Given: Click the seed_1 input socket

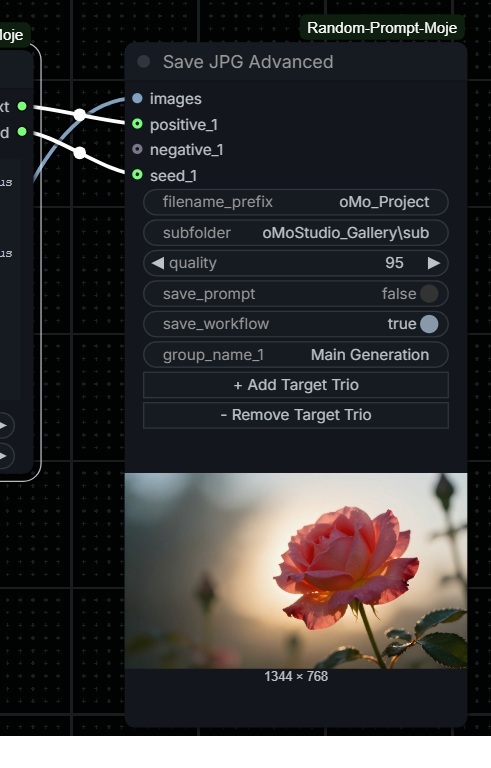Looking at the screenshot, I should [137, 175].
